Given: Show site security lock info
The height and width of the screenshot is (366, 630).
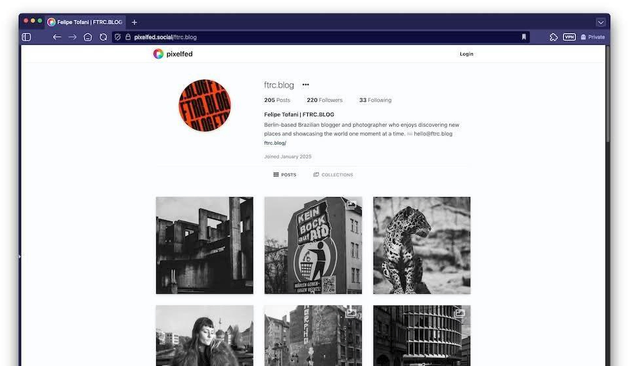Looking at the screenshot, I should [x=128, y=37].
